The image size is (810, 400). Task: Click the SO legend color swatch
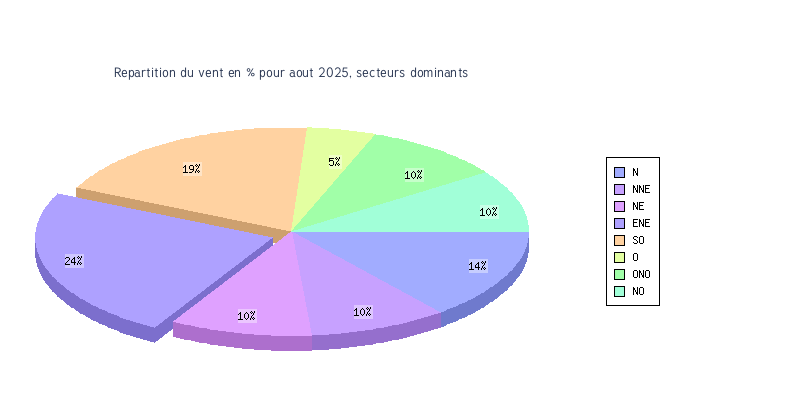(x=619, y=240)
